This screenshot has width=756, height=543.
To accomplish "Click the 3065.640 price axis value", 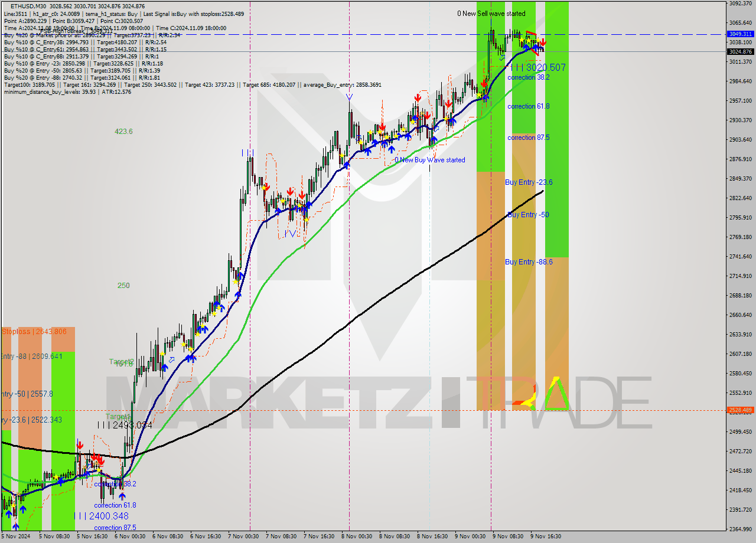I will point(740,23).
